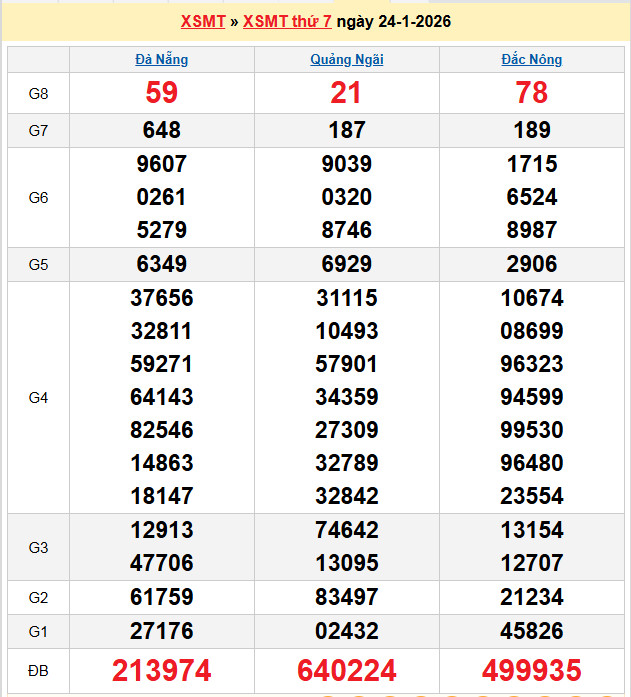631x697 pixels.
Task: Click Đà Nẵng G8 number 59
Action: 162,93
